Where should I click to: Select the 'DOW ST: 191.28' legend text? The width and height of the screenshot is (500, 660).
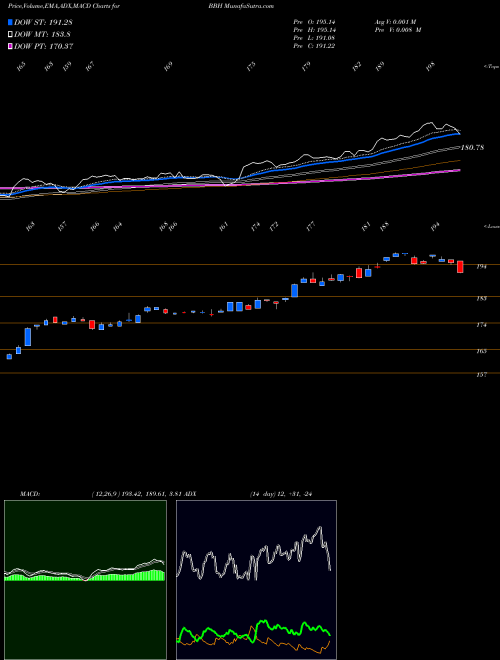tap(43, 22)
